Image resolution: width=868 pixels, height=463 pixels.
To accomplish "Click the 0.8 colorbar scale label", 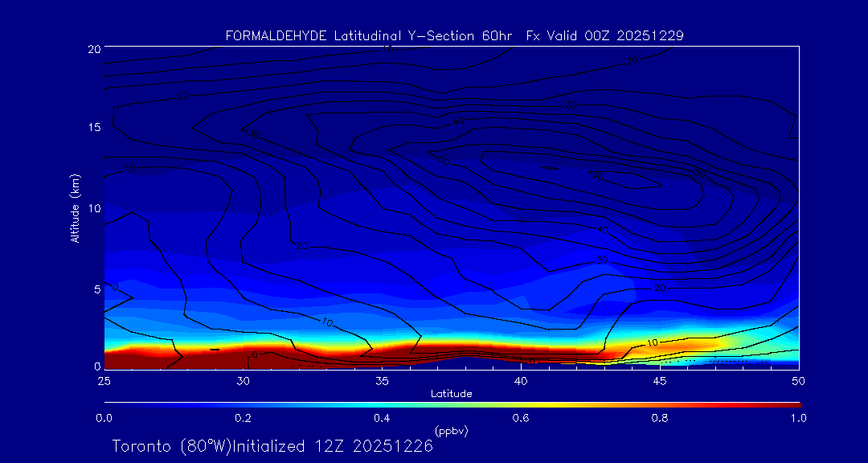I will click(660, 418).
